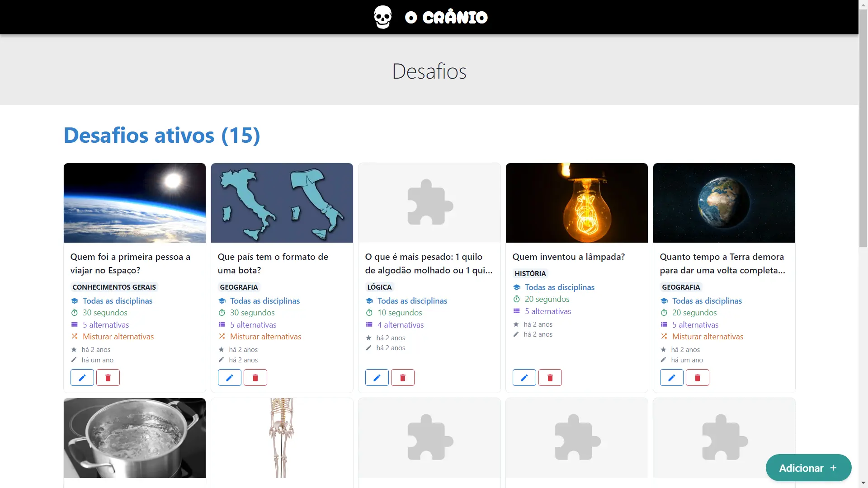Delete the '1 quilo de algodão molhado' challenge
The height and width of the screenshot is (488, 868).
(403, 377)
